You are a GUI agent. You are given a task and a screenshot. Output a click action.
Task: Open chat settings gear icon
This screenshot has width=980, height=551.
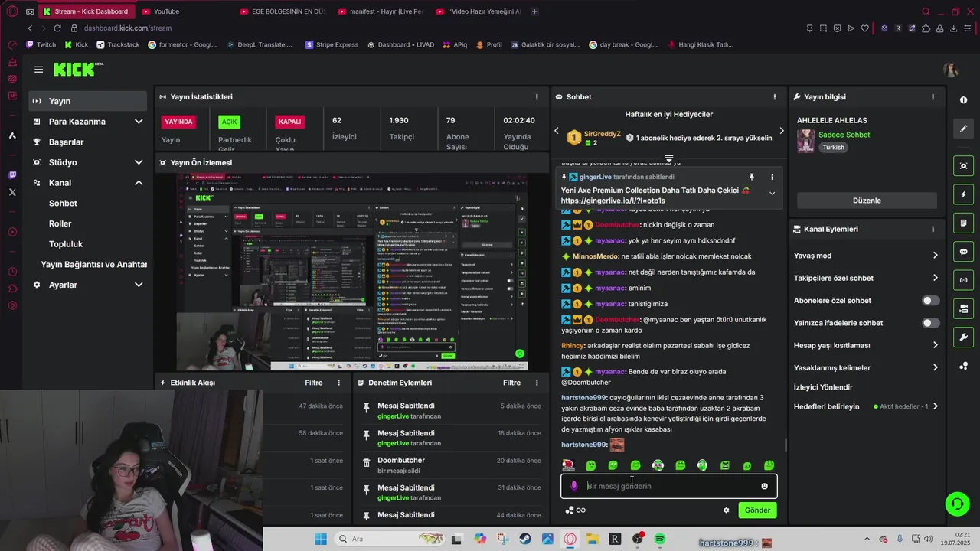point(726,510)
